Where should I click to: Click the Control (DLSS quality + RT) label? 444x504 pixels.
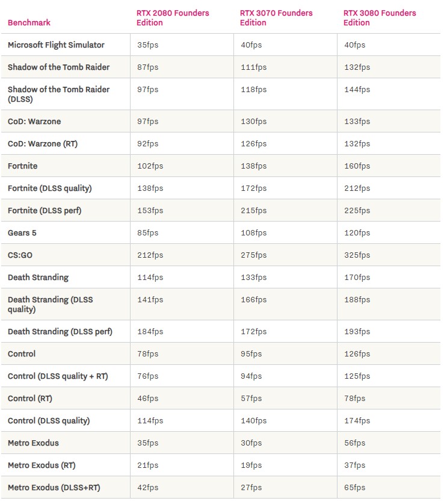tap(58, 376)
